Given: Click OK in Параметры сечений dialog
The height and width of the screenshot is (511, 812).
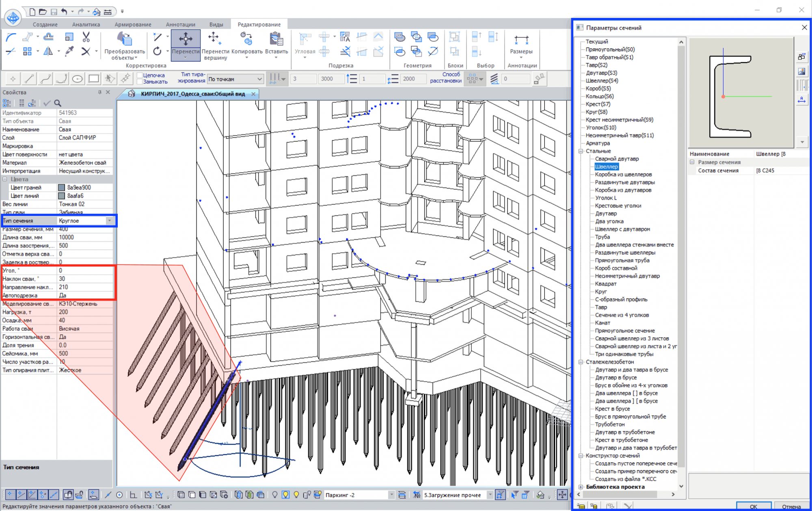Looking at the screenshot, I should click(x=753, y=506).
